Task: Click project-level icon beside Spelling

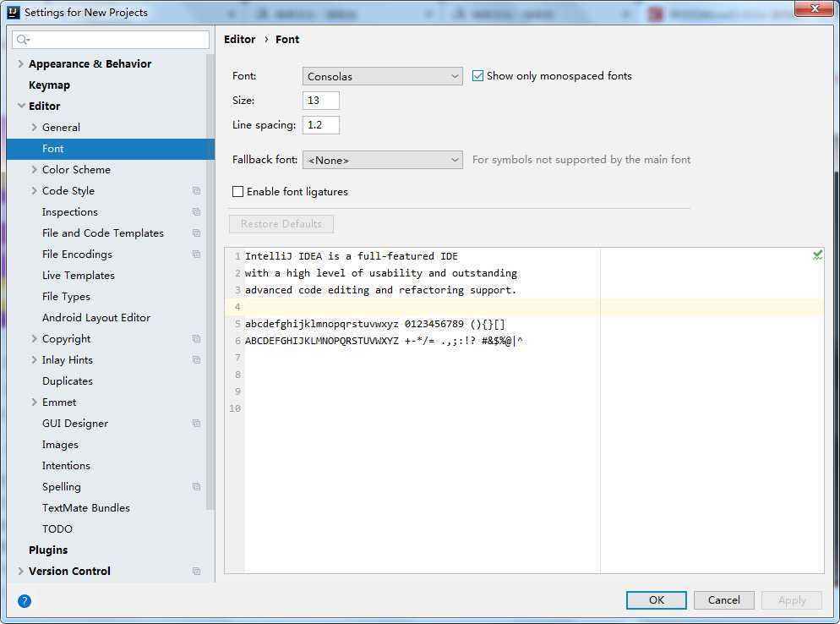Action: coord(197,487)
